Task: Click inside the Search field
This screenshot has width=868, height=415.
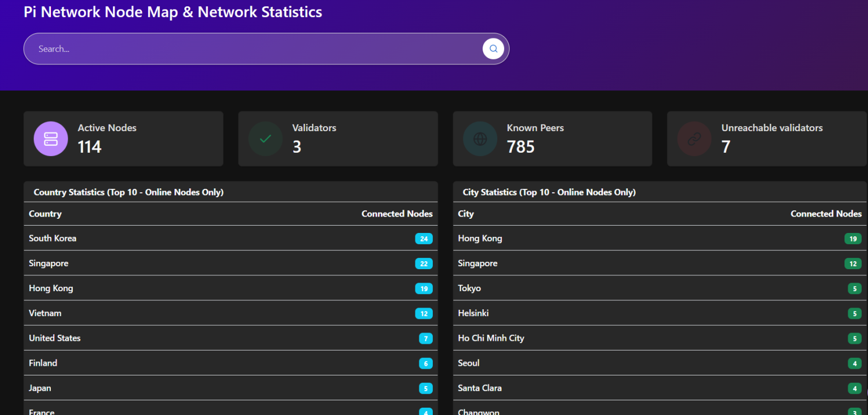Action: [x=226, y=49]
